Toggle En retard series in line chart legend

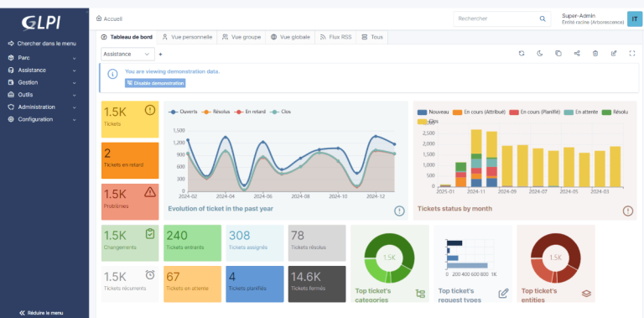click(250, 112)
